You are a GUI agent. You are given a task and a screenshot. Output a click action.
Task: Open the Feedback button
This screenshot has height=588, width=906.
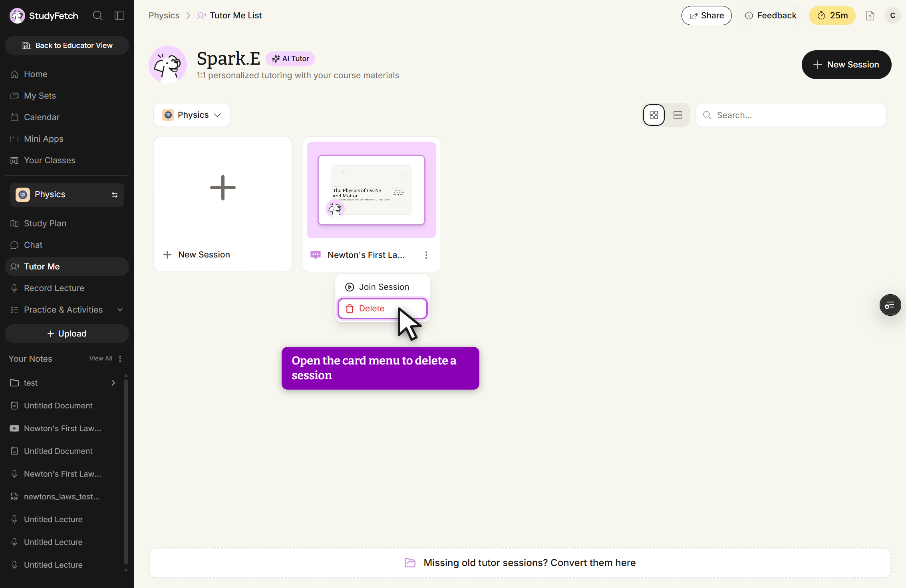770,16
